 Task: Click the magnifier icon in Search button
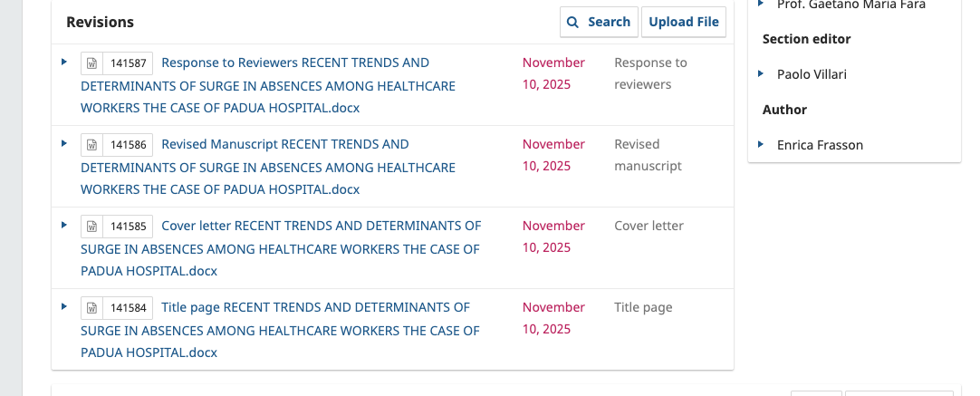click(x=573, y=22)
